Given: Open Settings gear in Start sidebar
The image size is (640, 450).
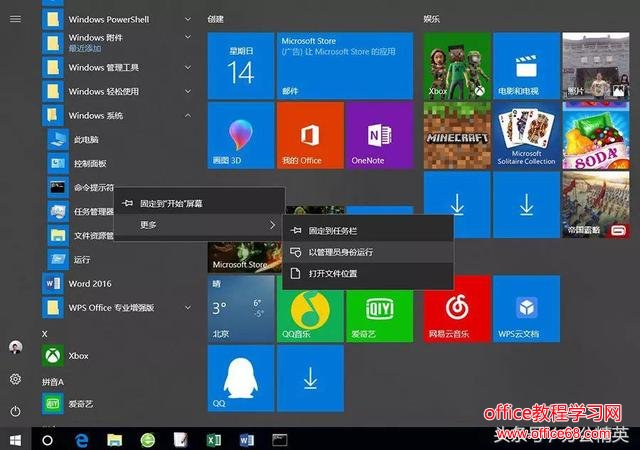Looking at the screenshot, I should (x=15, y=379).
